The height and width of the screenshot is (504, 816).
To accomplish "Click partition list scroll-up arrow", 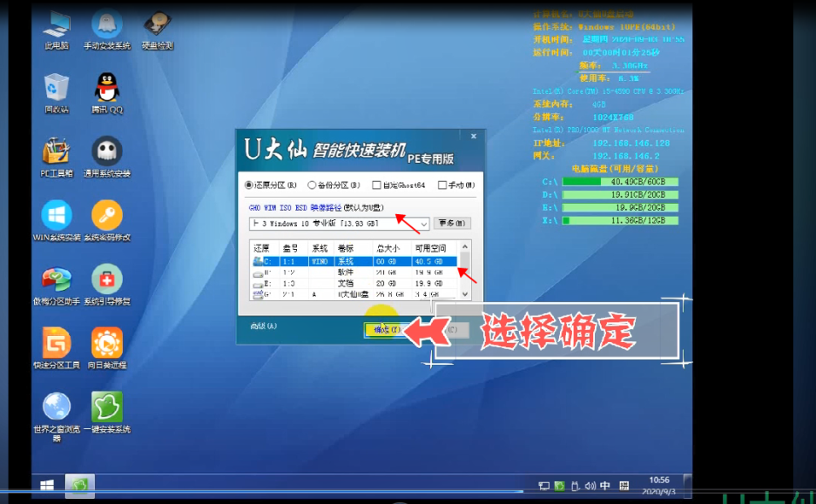I will click(465, 246).
